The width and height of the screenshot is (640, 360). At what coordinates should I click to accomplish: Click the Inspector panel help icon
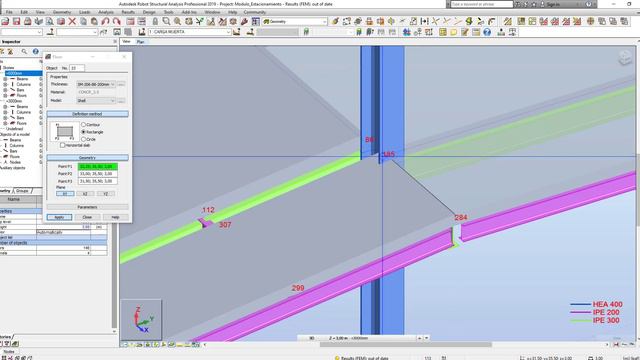[x=36, y=51]
